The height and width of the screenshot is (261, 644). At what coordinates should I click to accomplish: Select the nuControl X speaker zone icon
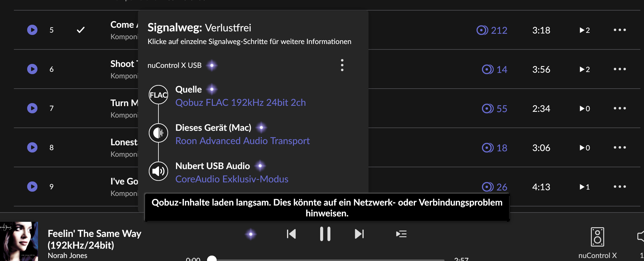click(597, 237)
